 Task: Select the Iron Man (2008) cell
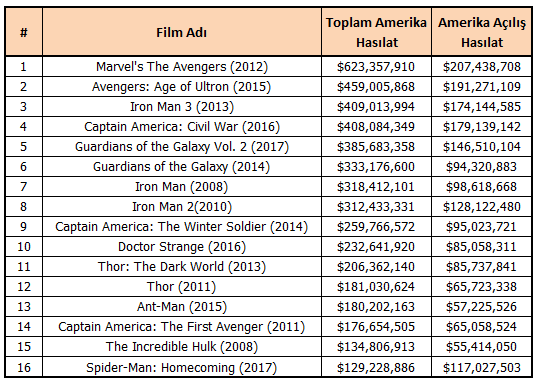[x=182, y=186]
